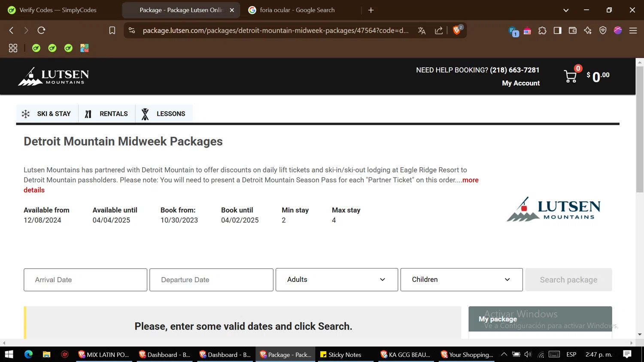Viewport: 644px width, 362px height.
Task: Open KA GCG BEAU... taskbar window
Action: coord(406,354)
